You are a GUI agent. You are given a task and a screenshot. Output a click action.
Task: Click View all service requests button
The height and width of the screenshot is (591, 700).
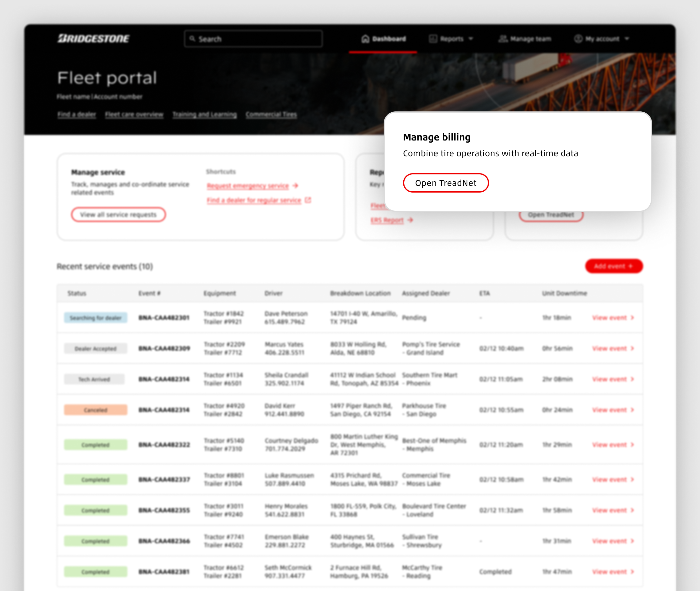click(118, 214)
